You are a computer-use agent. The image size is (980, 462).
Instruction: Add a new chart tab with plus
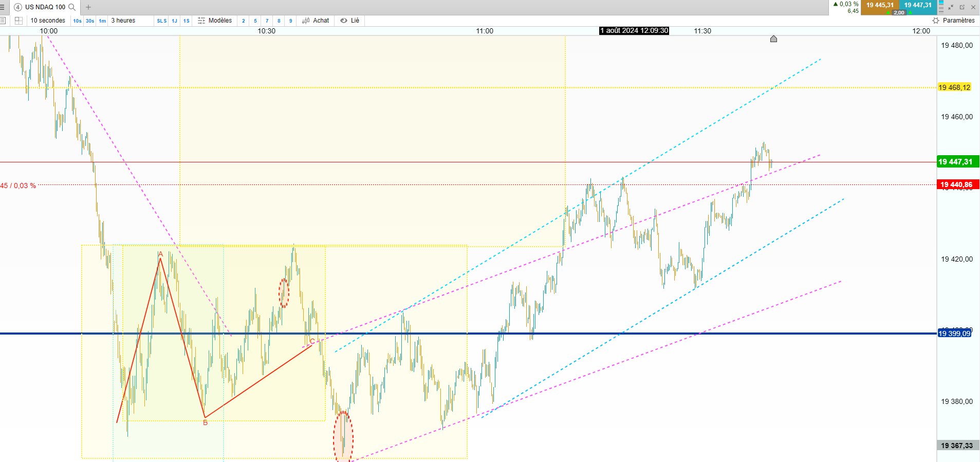(x=88, y=7)
